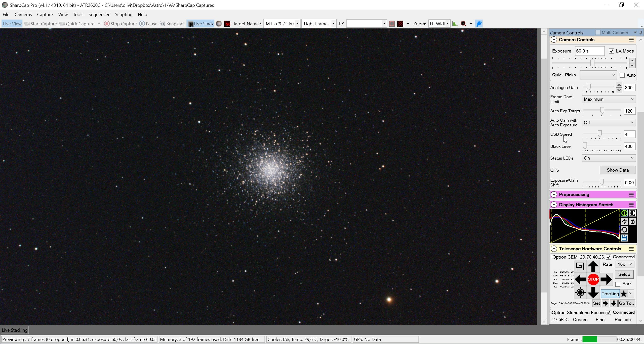Open the Status LEDs dropdown
This screenshot has width=644, height=344.
(x=609, y=158)
